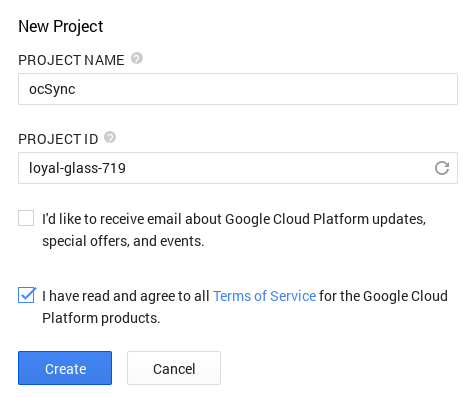The image size is (463, 397).
Task: Enable email updates about Google Cloud Platform
Action: 26,218
